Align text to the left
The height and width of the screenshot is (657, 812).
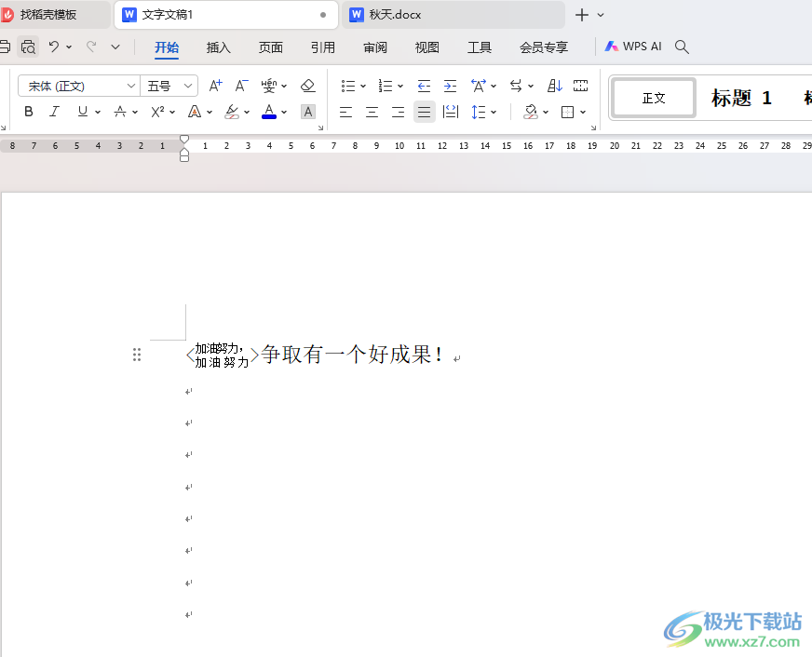345,112
